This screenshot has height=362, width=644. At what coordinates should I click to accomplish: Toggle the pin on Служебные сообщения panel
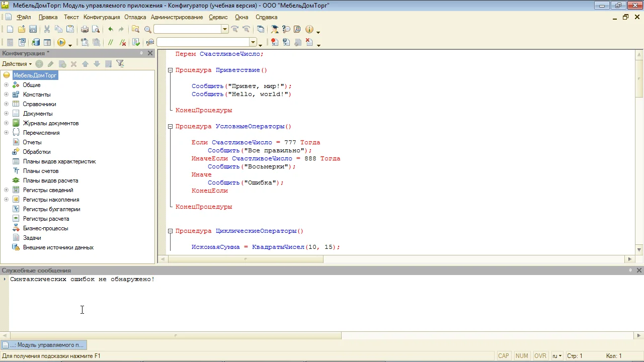630,270
